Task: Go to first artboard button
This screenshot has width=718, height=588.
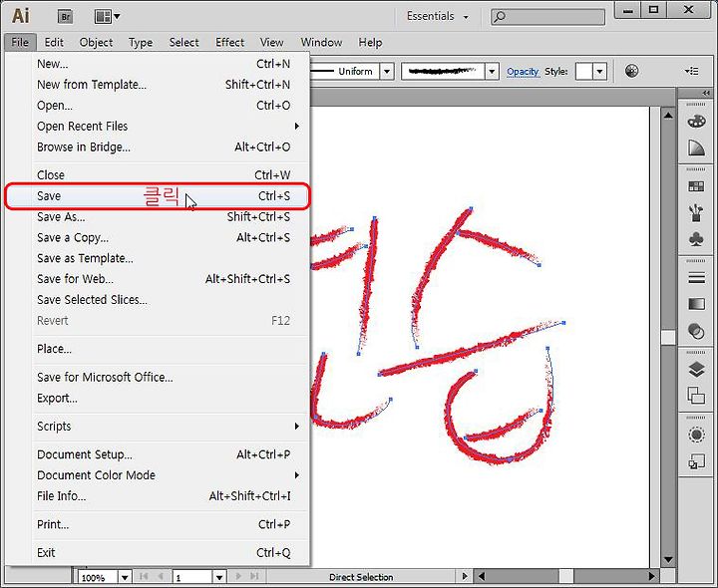Action: click(x=144, y=577)
